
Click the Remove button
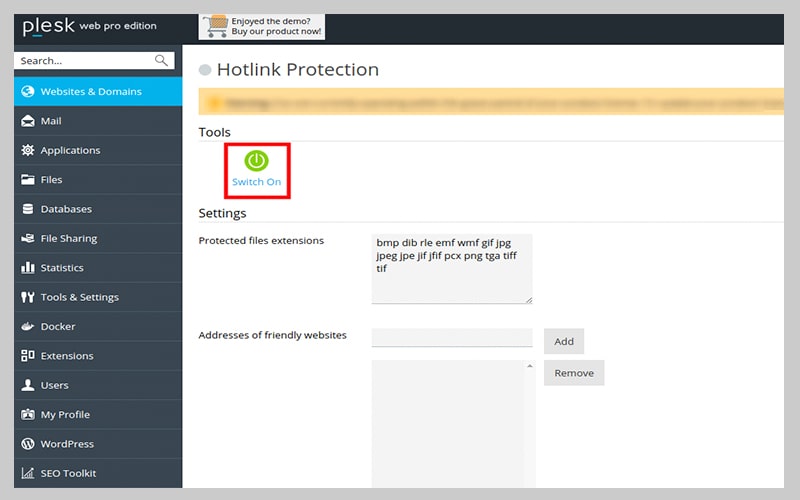pos(574,373)
